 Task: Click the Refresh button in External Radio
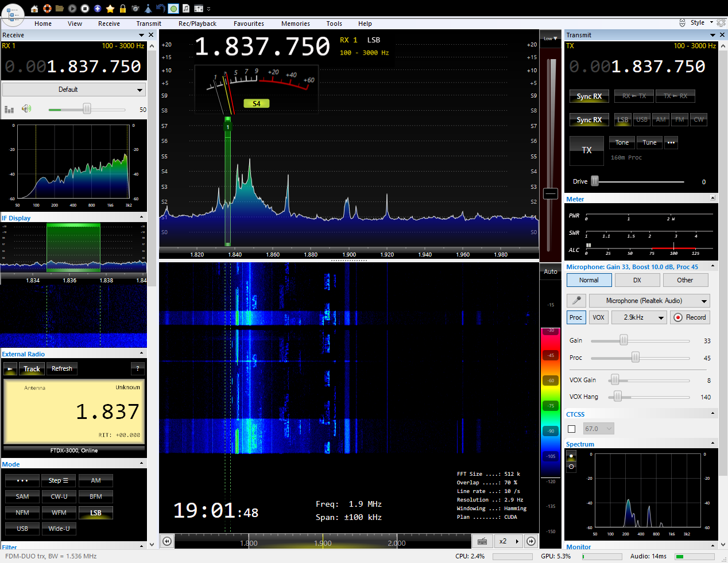coord(62,368)
